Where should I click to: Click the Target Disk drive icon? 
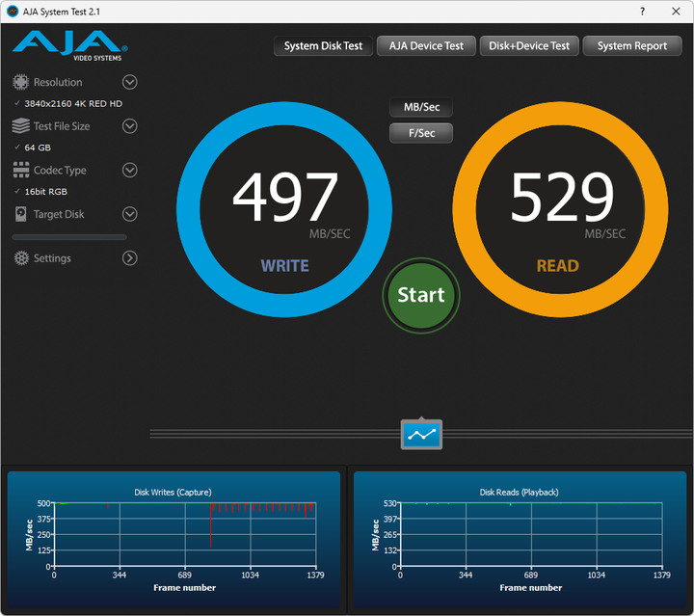coord(21,214)
